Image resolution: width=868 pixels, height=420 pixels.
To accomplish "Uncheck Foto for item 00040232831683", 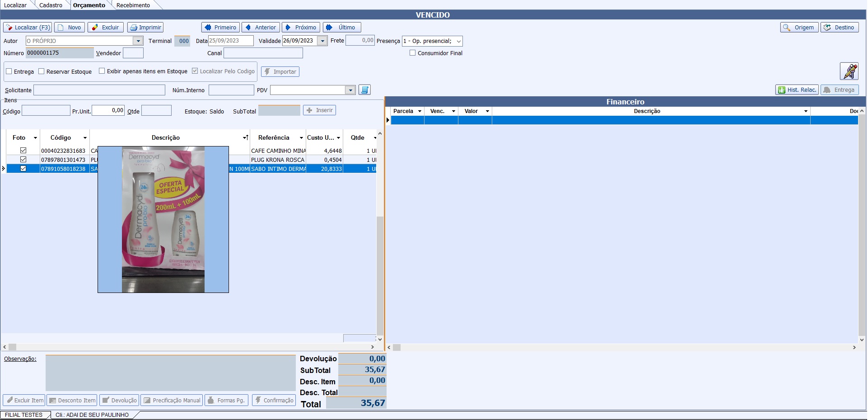I will pos(23,151).
